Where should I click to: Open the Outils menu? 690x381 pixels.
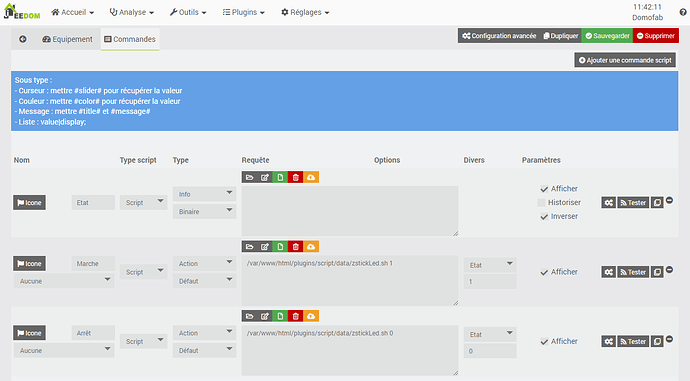click(x=188, y=12)
